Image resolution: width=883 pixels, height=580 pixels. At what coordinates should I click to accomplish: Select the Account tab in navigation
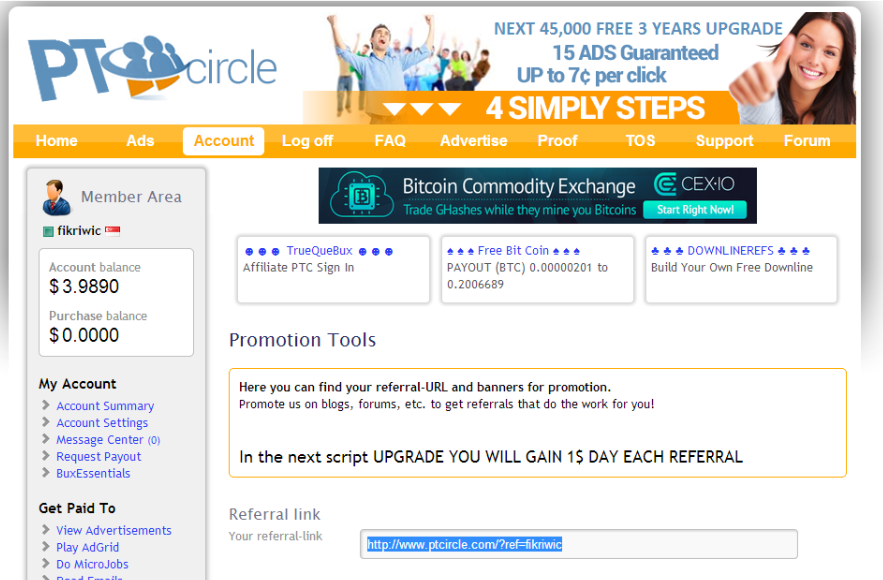(224, 141)
